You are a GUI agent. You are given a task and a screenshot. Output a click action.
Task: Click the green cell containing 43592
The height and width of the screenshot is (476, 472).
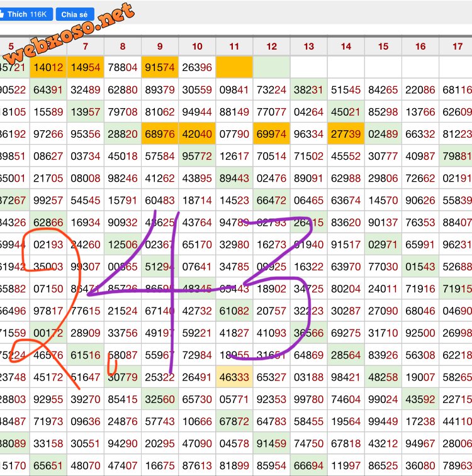(x=420, y=399)
